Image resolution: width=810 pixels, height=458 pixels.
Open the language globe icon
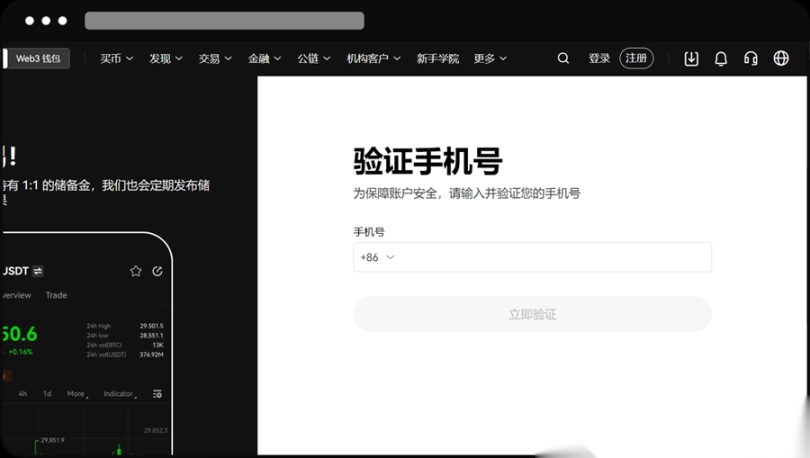[x=781, y=59]
